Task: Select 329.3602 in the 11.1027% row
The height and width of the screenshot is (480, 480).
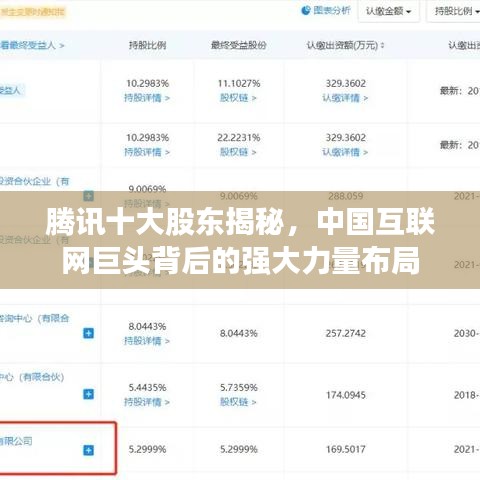Action: [346, 83]
